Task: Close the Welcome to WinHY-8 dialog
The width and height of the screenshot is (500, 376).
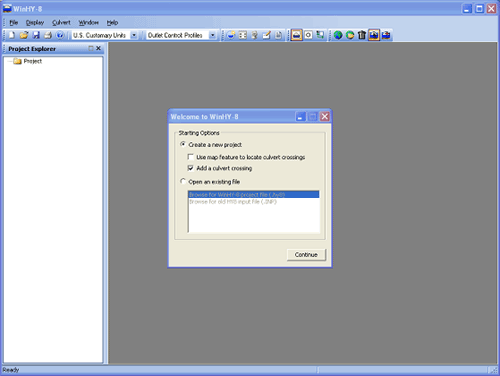Action: click(x=325, y=117)
